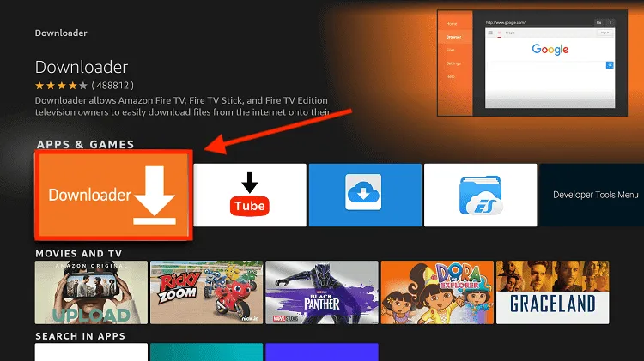
Task: Click the Apps & Games section heading
Action: point(85,144)
